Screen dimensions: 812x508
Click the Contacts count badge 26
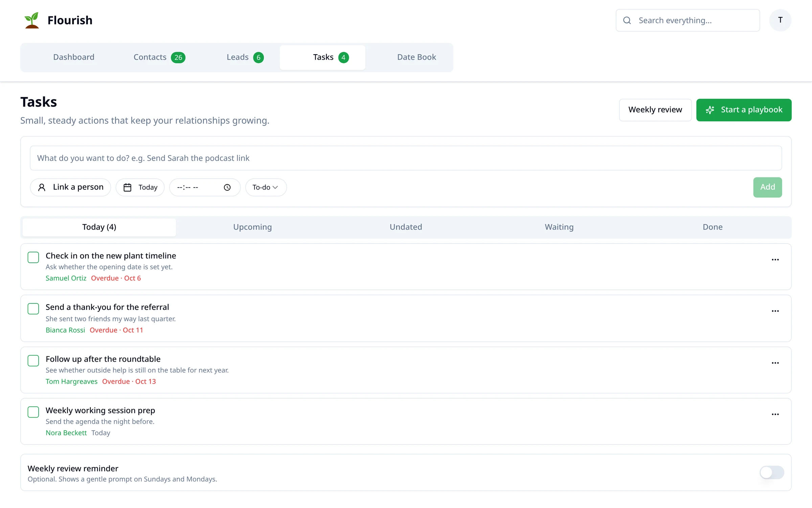[178, 58]
